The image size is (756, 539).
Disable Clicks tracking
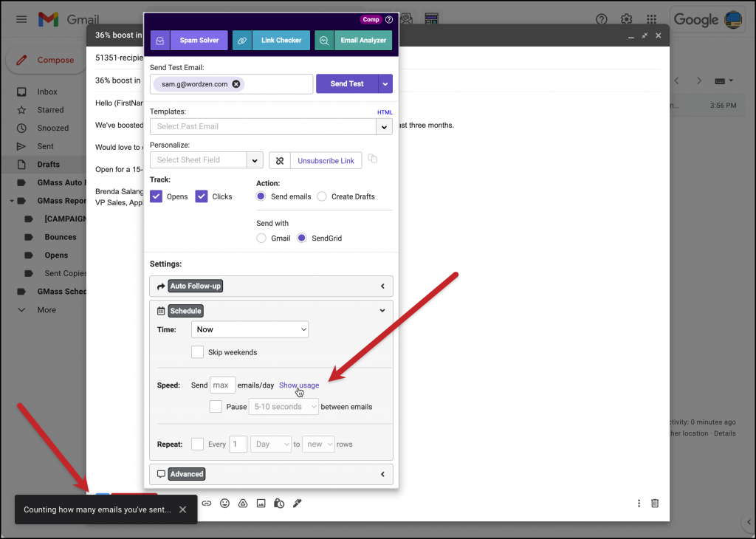202,196
